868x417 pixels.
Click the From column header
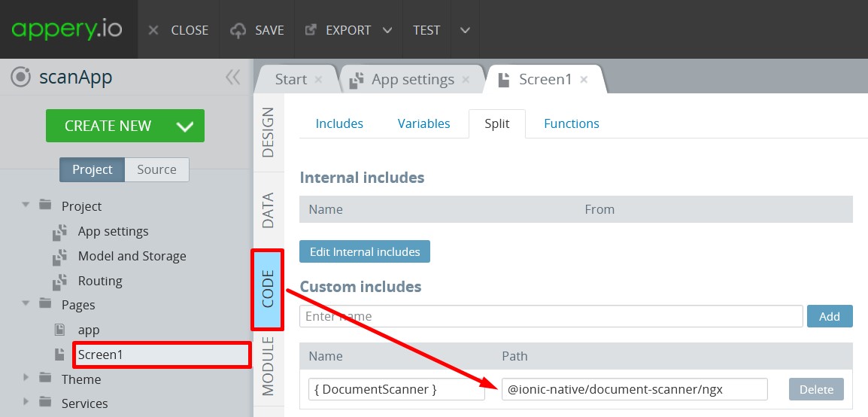click(x=599, y=209)
